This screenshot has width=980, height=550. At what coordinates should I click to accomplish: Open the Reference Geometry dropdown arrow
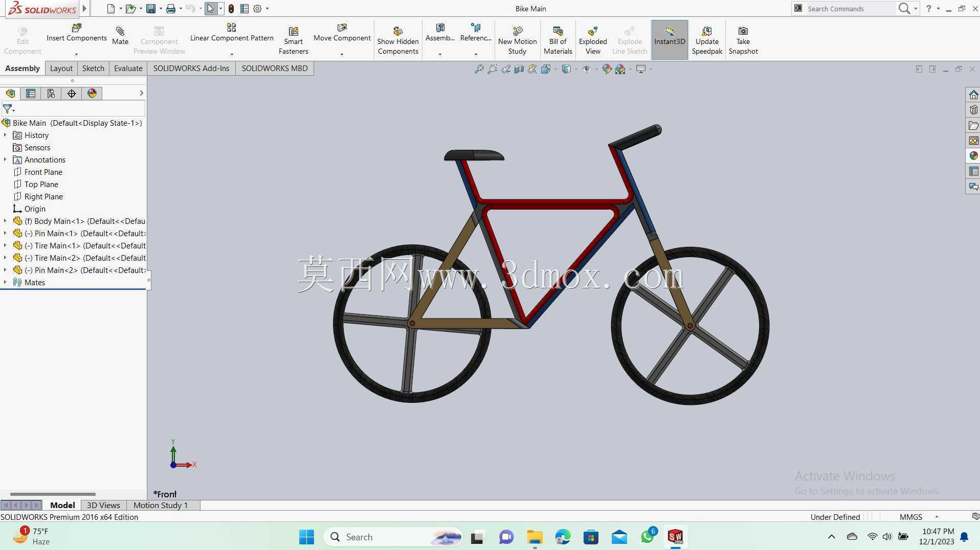tap(476, 54)
